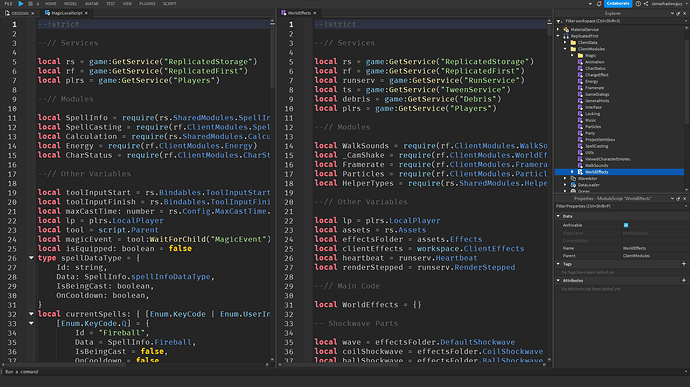Viewport: 690px width, 387px height.
Task: Expand the WaveActor node
Action: 565,178
